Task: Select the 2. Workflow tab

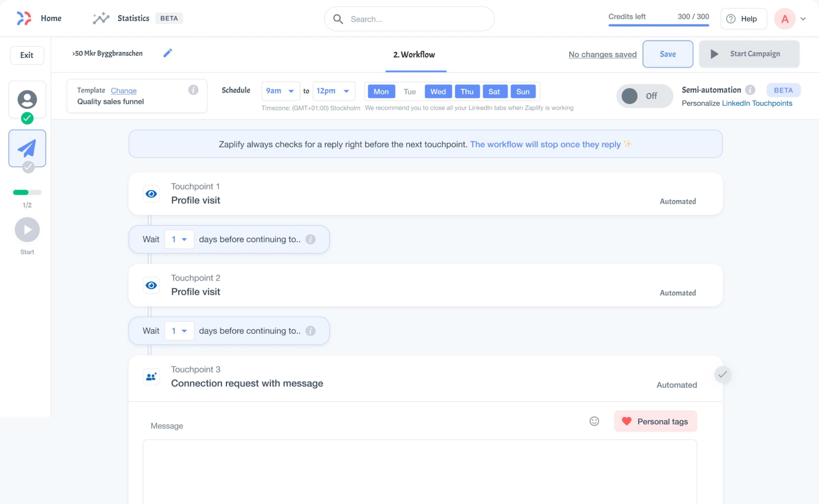Action: [x=414, y=55]
